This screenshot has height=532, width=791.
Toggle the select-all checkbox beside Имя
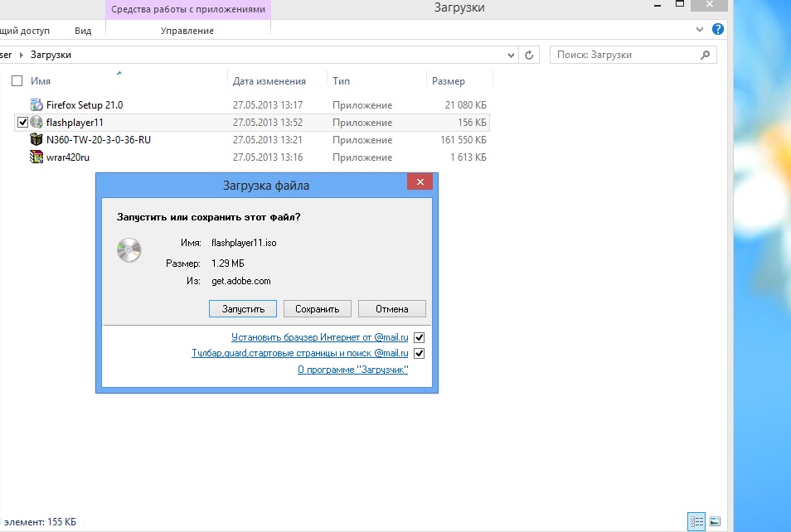point(17,80)
